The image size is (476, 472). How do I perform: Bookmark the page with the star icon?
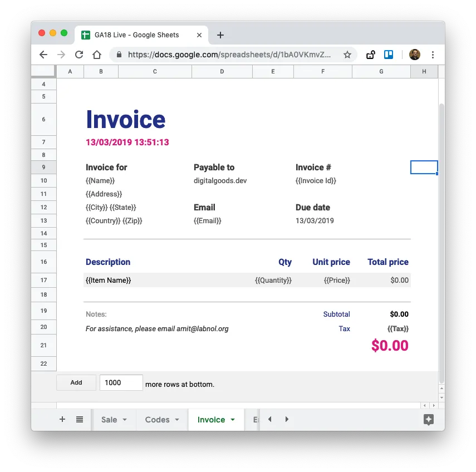(347, 55)
